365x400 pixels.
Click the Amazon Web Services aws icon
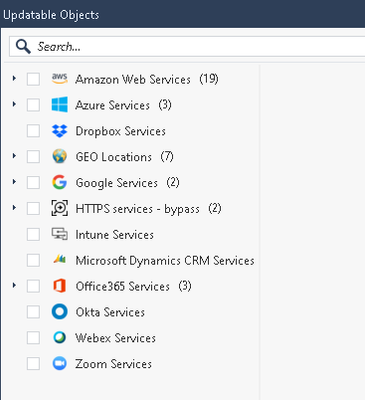point(60,79)
